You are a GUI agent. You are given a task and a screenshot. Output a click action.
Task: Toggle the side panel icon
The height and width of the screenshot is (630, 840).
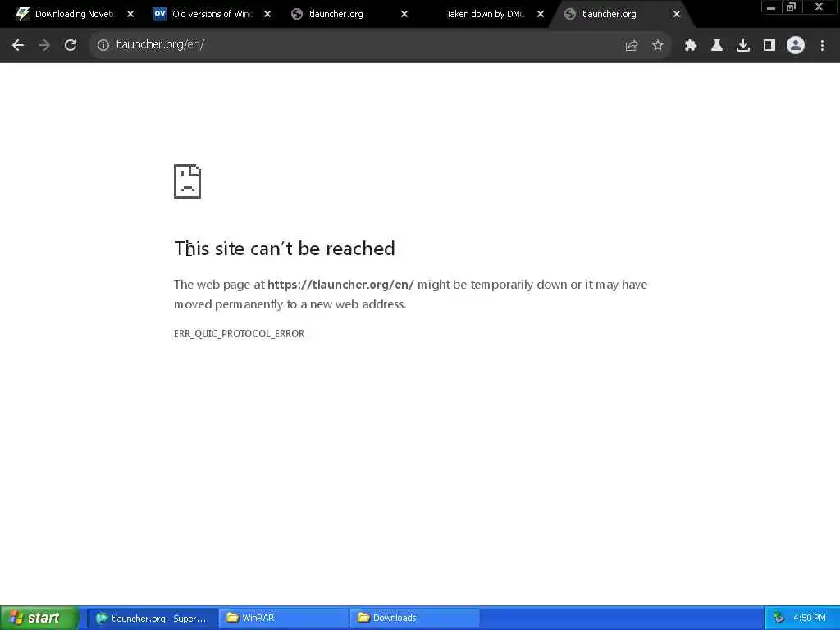(x=769, y=46)
